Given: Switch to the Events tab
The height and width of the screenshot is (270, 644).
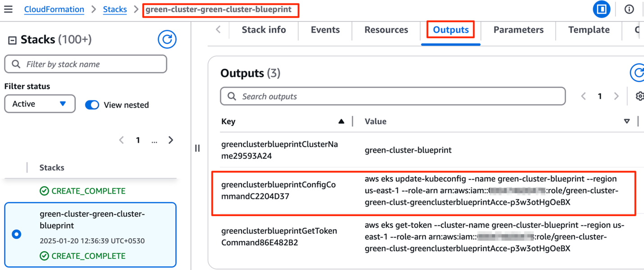Looking at the screenshot, I should coord(325,30).
